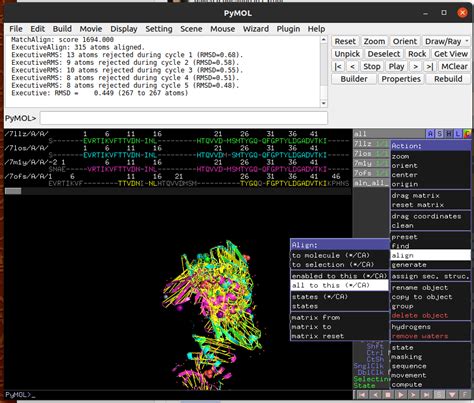
Task: Open the Builder panel
Action: tap(354, 79)
